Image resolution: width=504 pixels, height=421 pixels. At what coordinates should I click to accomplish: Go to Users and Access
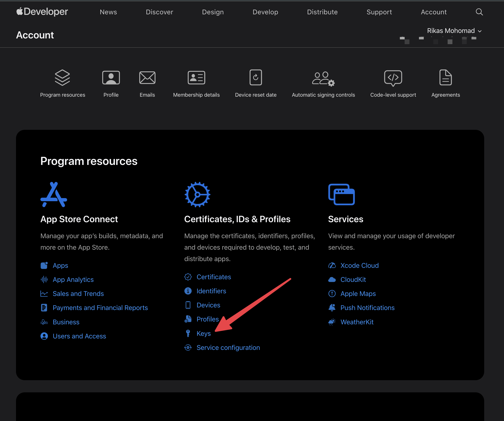[x=79, y=336]
